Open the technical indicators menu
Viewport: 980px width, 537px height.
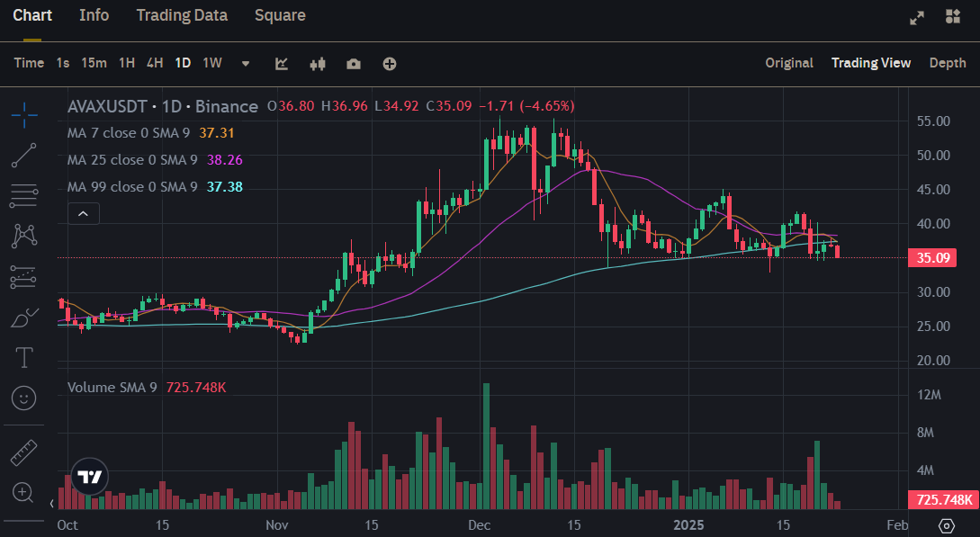pyautogui.click(x=282, y=64)
